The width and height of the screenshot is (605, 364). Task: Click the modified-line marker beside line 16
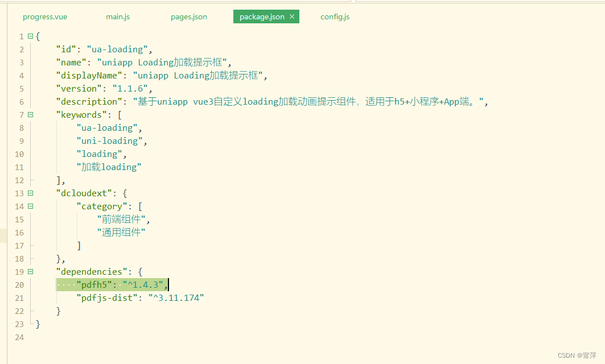point(3,235)
